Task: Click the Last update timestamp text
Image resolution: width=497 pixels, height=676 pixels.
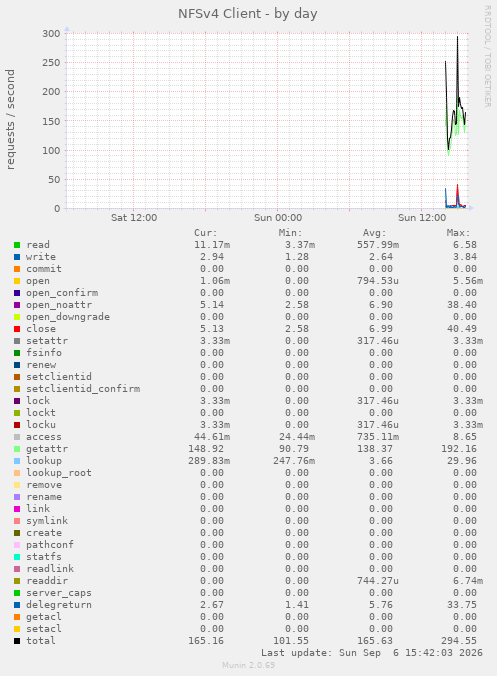Action: click(x=372, y=653)
